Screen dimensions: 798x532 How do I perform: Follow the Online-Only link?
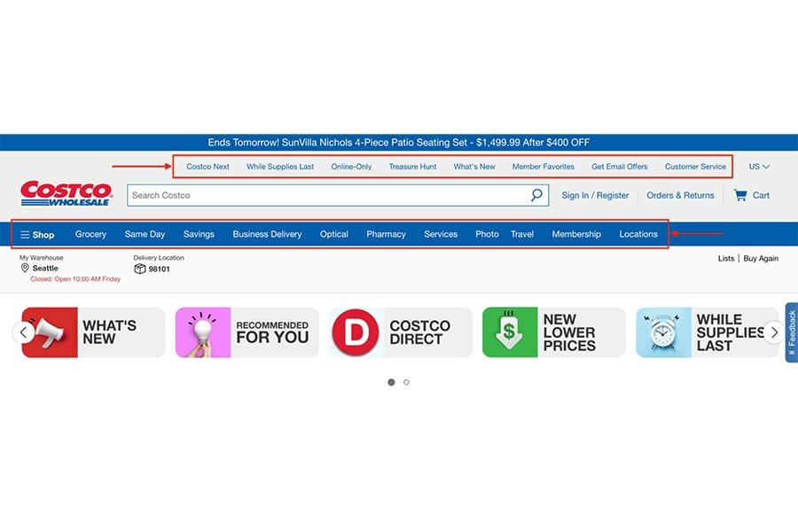click(351, 167)
